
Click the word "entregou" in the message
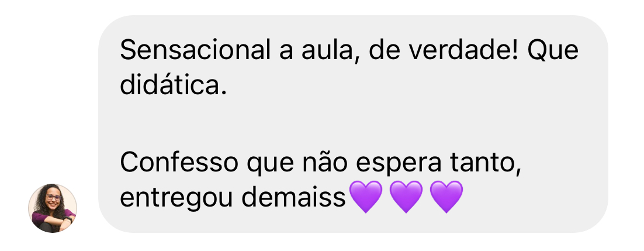[x=176, y=199]
